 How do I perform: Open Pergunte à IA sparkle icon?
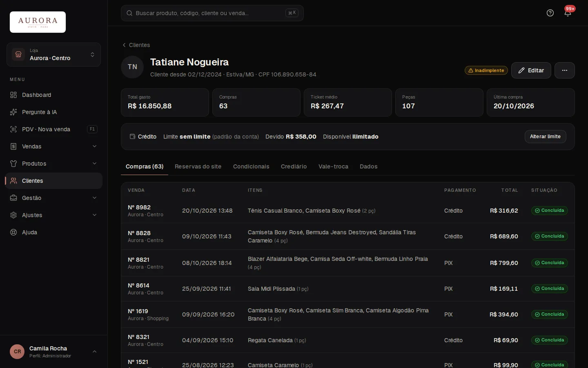(13, 112)
